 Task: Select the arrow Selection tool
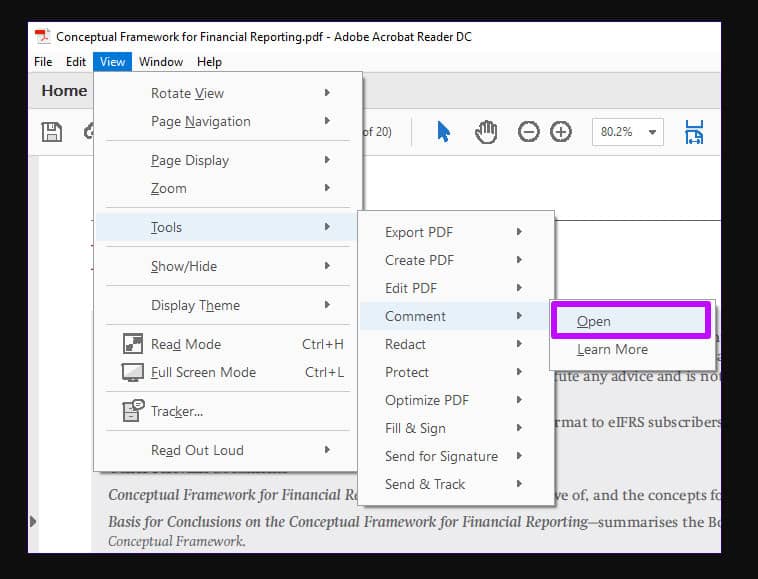coord(443,131)
